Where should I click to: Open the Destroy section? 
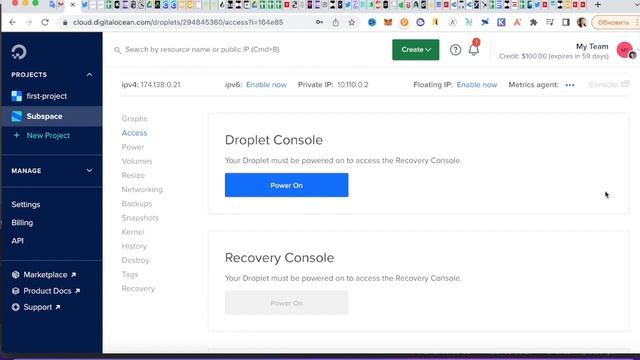coord(135,260)
